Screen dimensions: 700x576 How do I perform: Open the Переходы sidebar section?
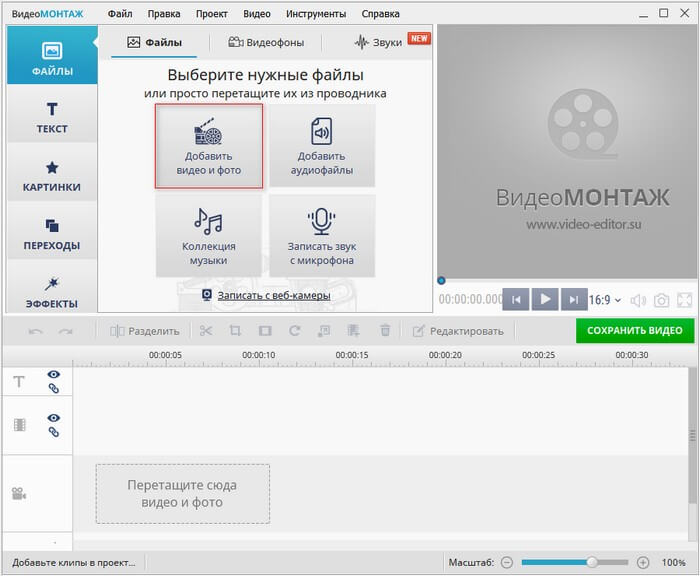tap(52, 231)
